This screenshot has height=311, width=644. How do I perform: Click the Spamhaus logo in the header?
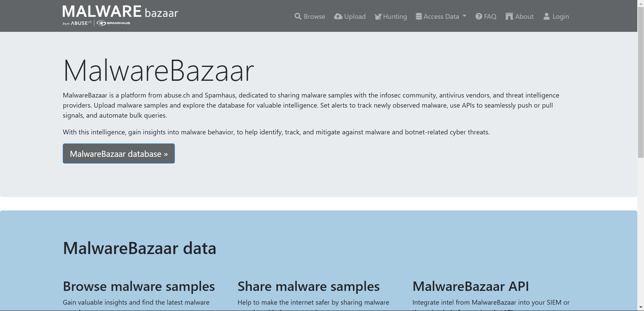coord(113,23)
